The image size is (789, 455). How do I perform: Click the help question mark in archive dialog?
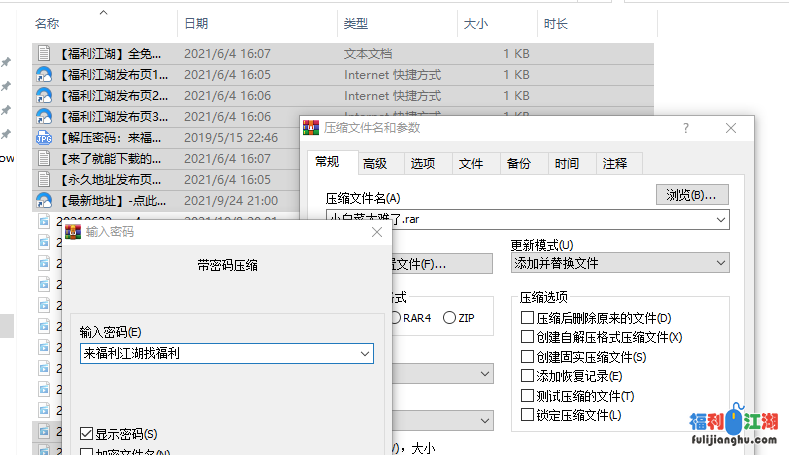point(686,128)
